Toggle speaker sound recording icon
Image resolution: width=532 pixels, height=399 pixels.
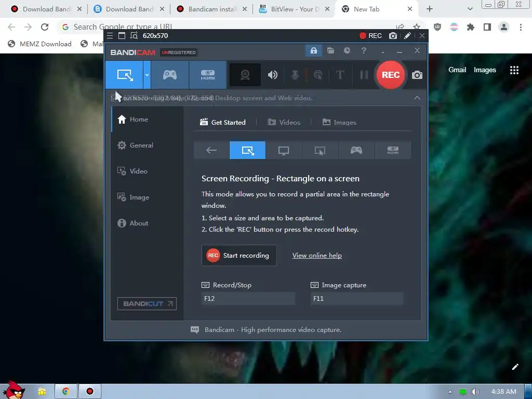[272, 75]
